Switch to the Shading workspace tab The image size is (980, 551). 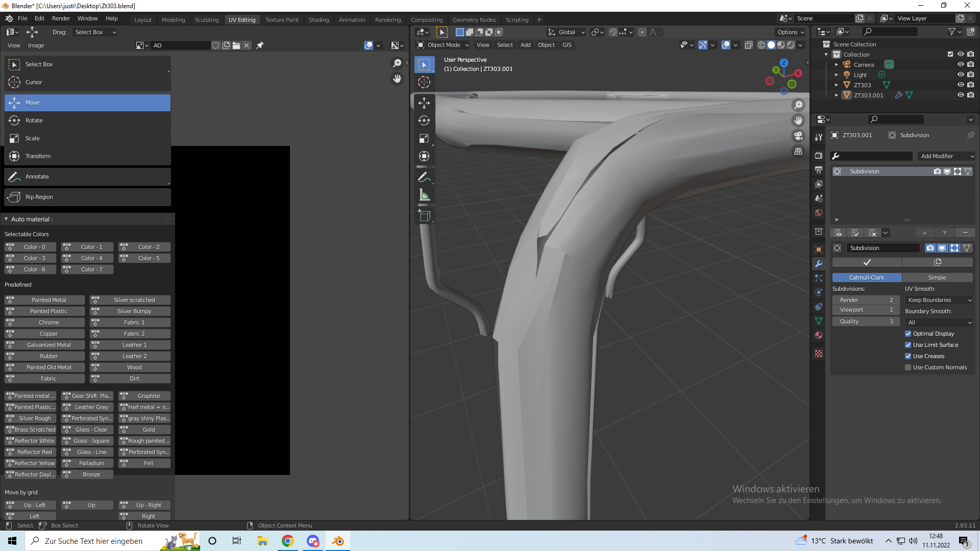(318, 19)
